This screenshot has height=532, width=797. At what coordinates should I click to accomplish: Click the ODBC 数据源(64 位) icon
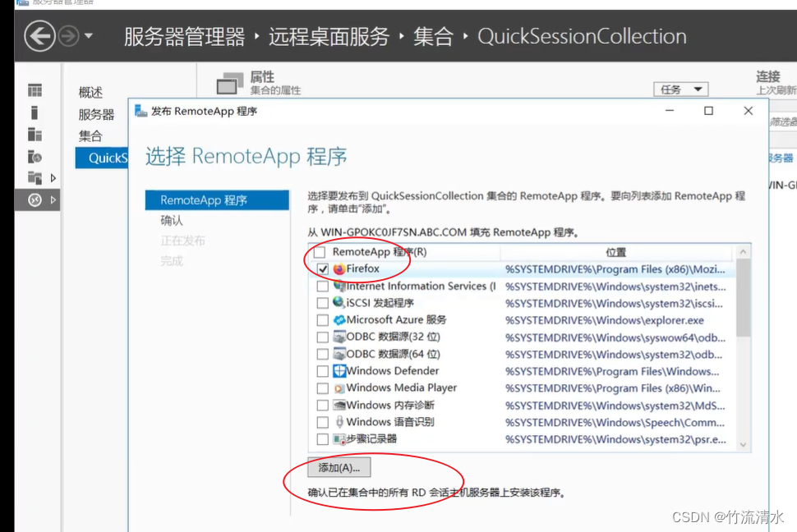pyautogui.click(x=339, y=354)
